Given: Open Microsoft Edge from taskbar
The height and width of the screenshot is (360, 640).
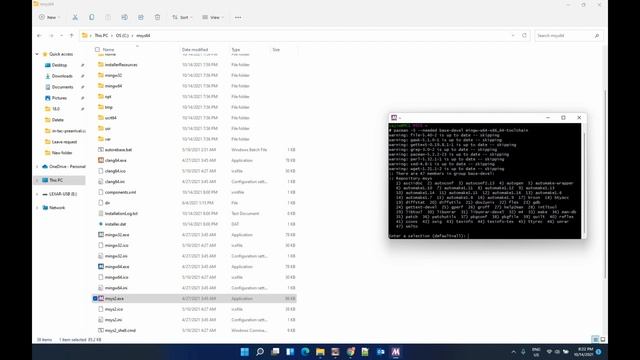Looking at the screenshot, I should pyautogui.click(x=305, y=351).
